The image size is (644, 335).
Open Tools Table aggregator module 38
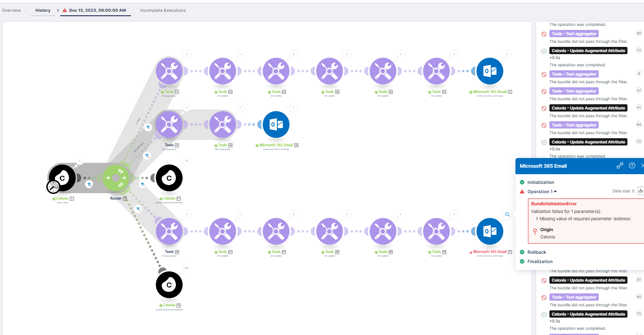pyautogui.click(x=222, y=124)
